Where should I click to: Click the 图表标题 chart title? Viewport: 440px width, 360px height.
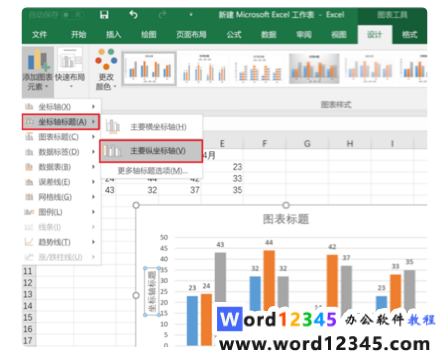tap(286, 219)
